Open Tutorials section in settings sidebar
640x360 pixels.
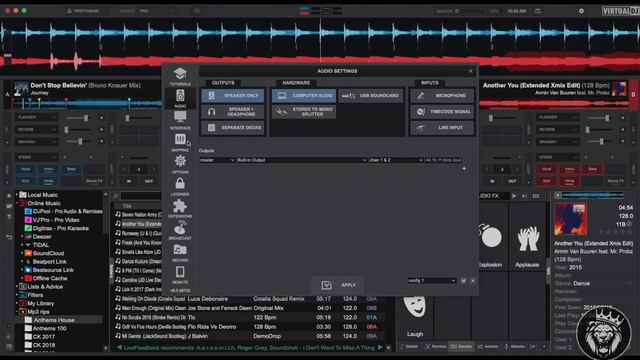[180, 77]
